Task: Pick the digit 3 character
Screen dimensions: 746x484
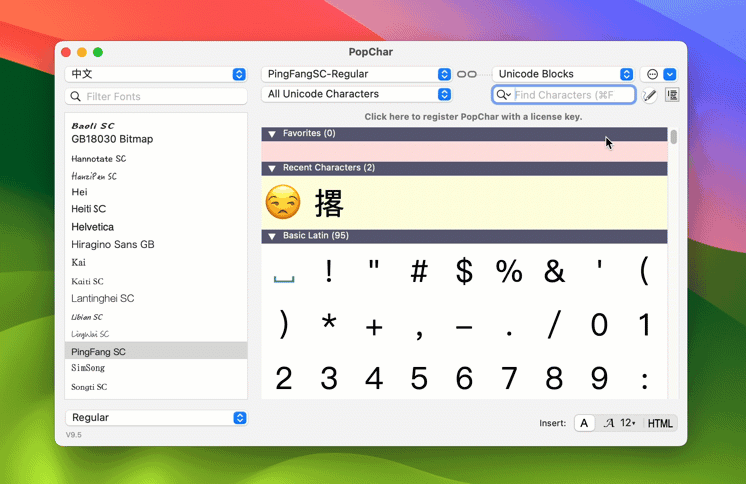Action: point(329,378)
